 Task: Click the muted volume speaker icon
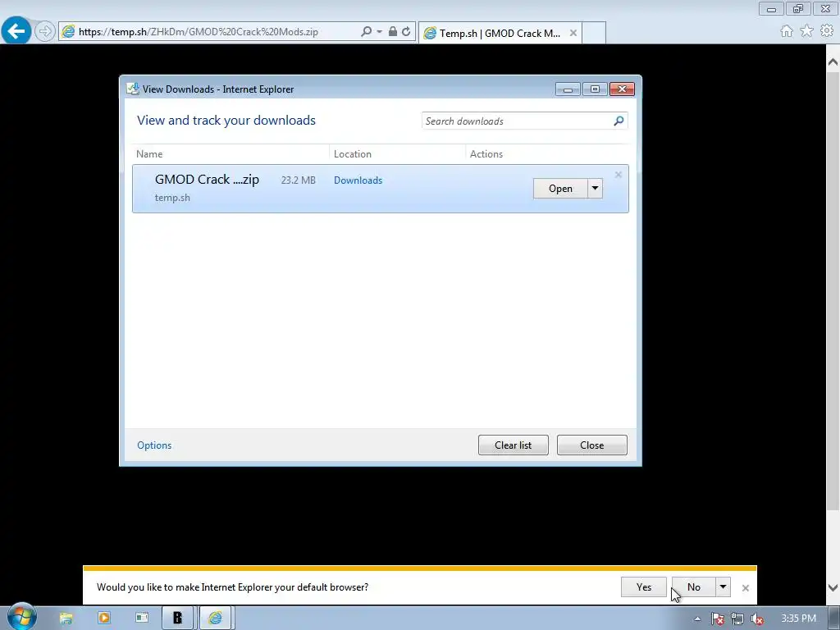click(x=757, y=619)
